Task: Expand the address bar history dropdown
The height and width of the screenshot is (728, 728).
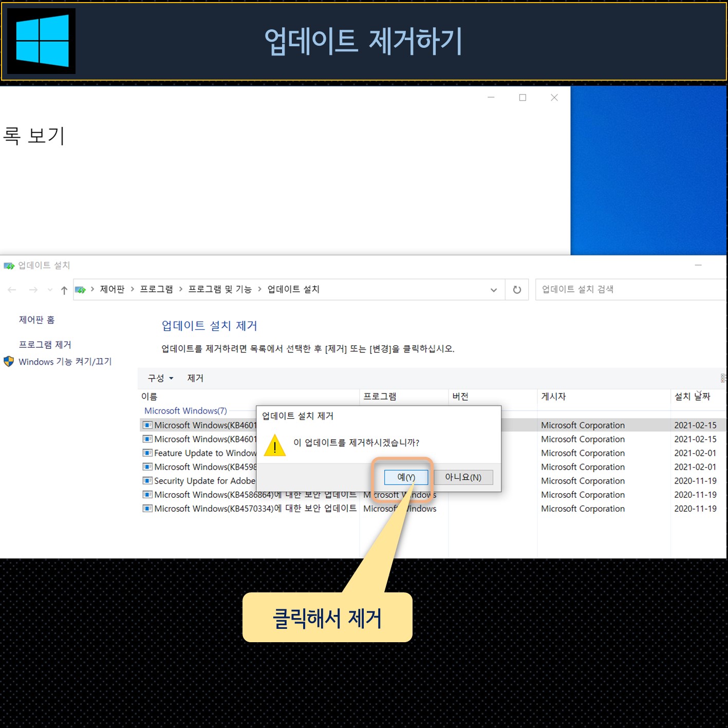Action: (494, 290)
